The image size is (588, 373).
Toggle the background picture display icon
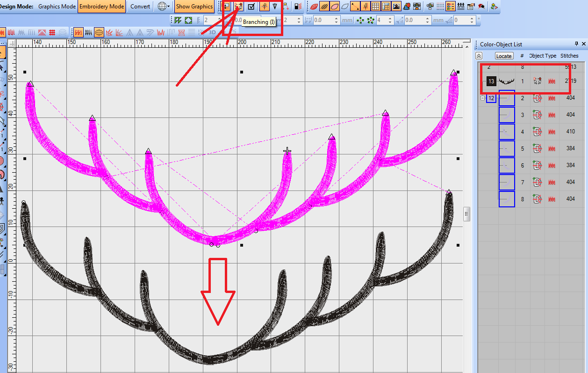point(396,7)
